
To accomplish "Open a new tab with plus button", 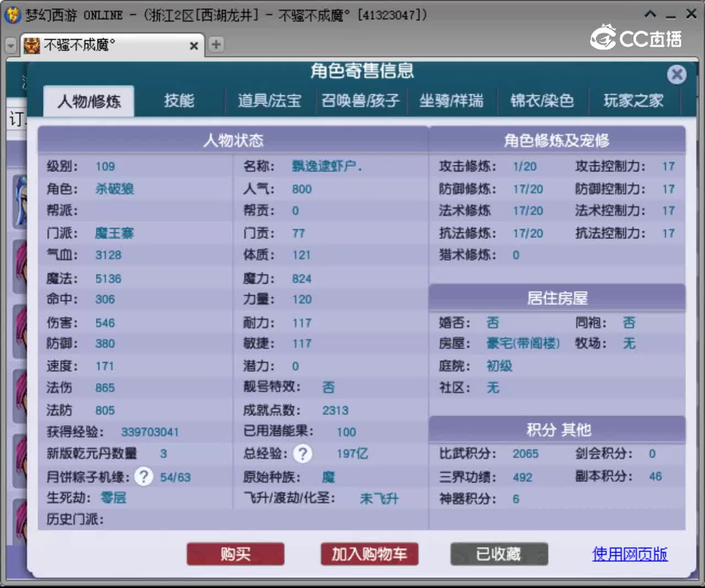I will tap(216, 45).
